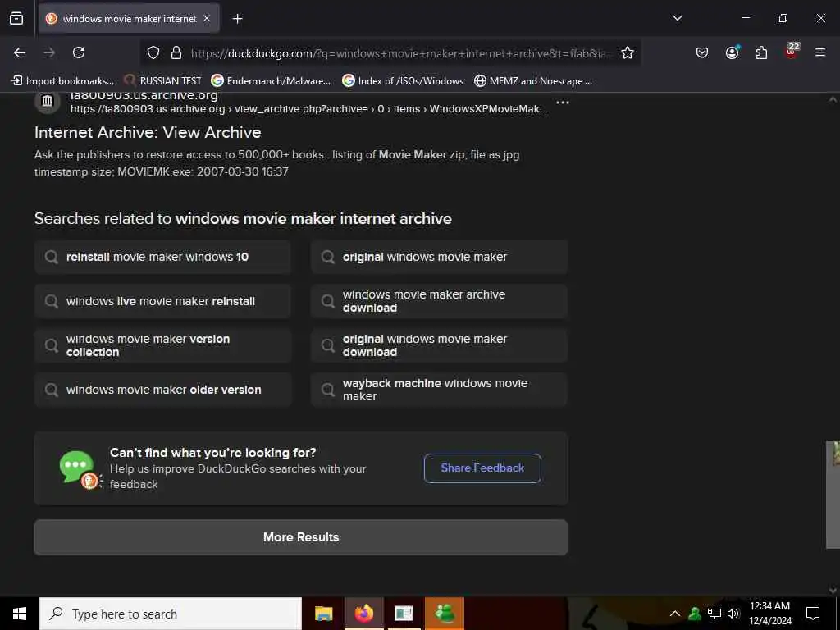Load More Results
This screenshot has width=840, height=630.
301,537
